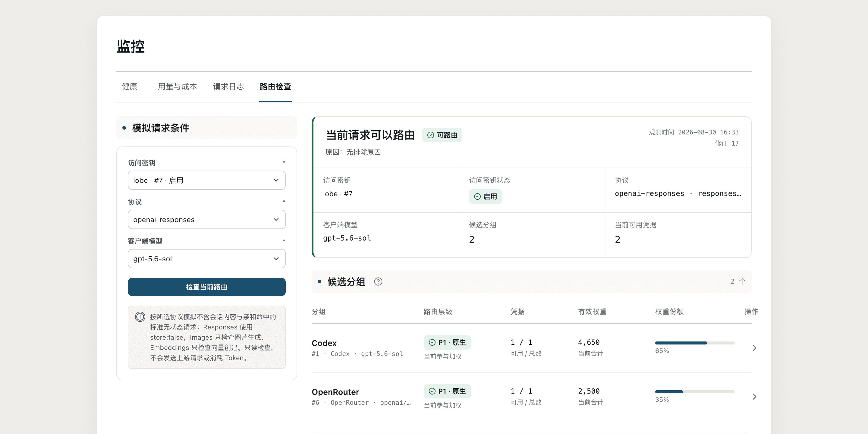The height and width of the screenshot is (434, 868).
Task: Click the 原因：无排除原因 text
Action: 353,152
